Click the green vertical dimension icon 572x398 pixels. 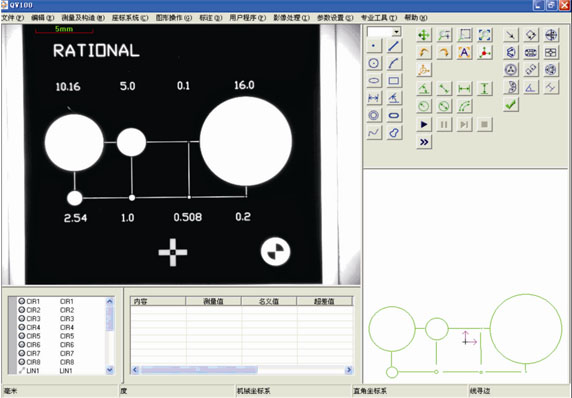[x=484, y=89]
